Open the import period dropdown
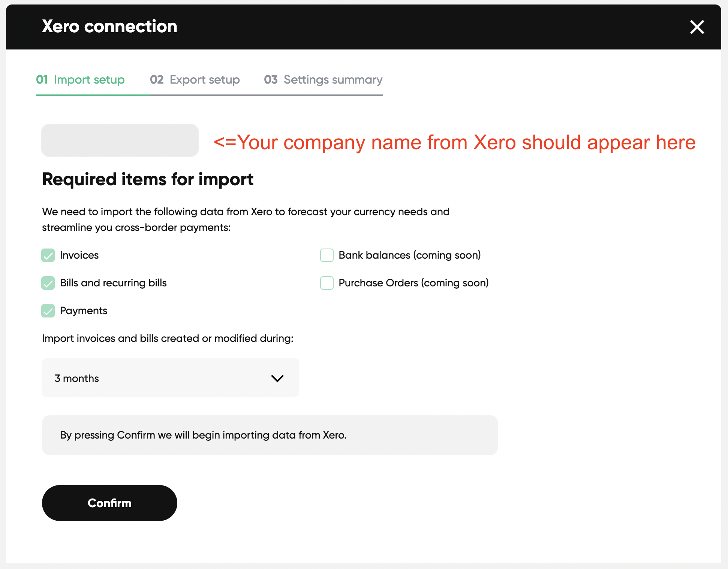728x569 pixels. click(x=171, y=378)
